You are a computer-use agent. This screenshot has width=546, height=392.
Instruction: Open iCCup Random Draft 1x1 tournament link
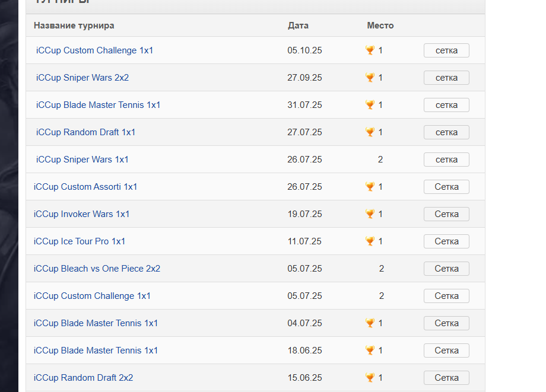pos(85,132)
